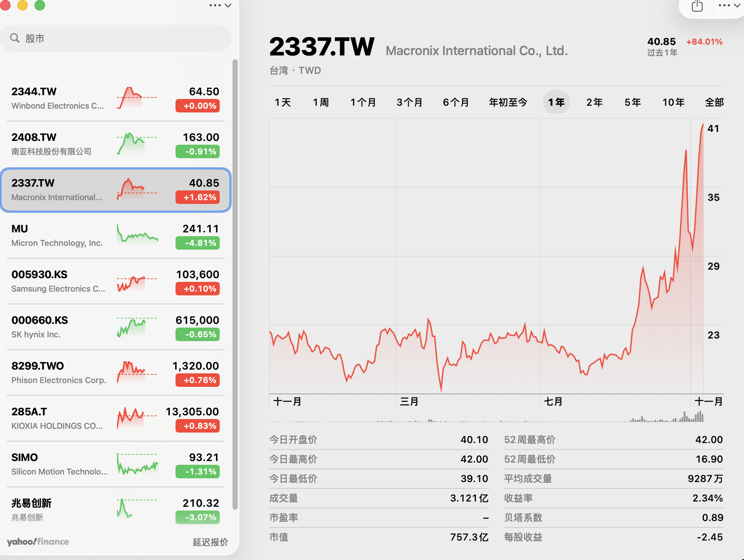Toggle the SK hynix -0.65% change badge
This screenshot has width=744, height=560.
(x=198, y=334)
